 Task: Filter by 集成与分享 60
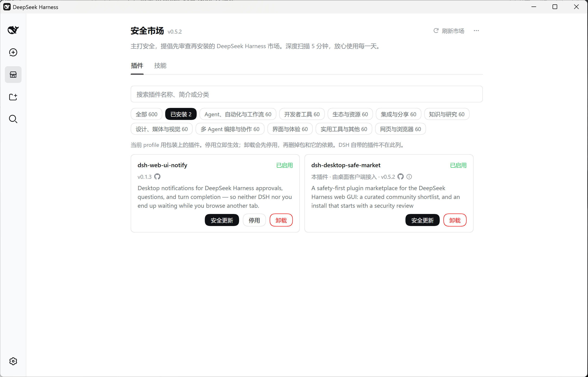(x=398, y=114)
